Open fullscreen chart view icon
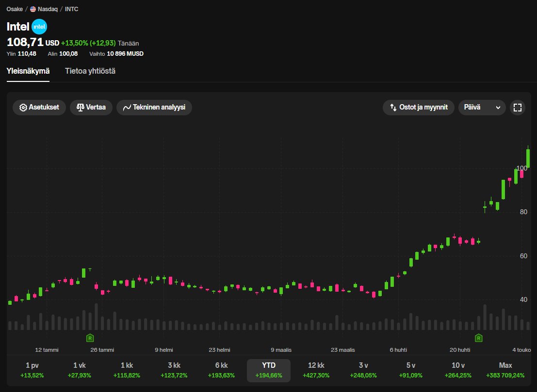 [518, 108]
